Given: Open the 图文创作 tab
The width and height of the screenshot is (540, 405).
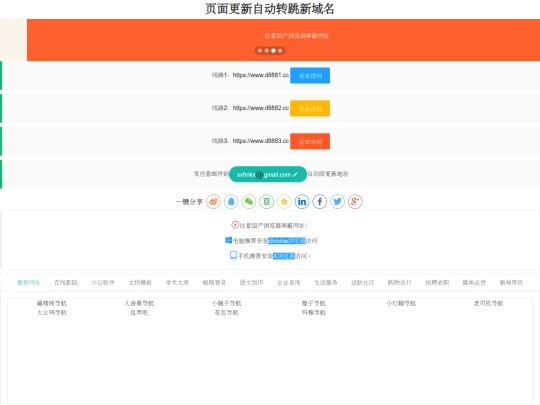Looking at the screenshot, I should [251, 283].
